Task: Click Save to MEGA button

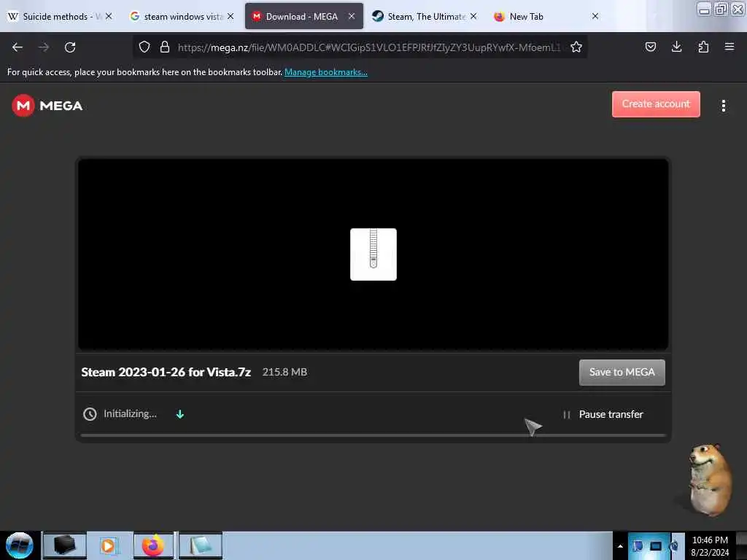Action: point(622,373)
